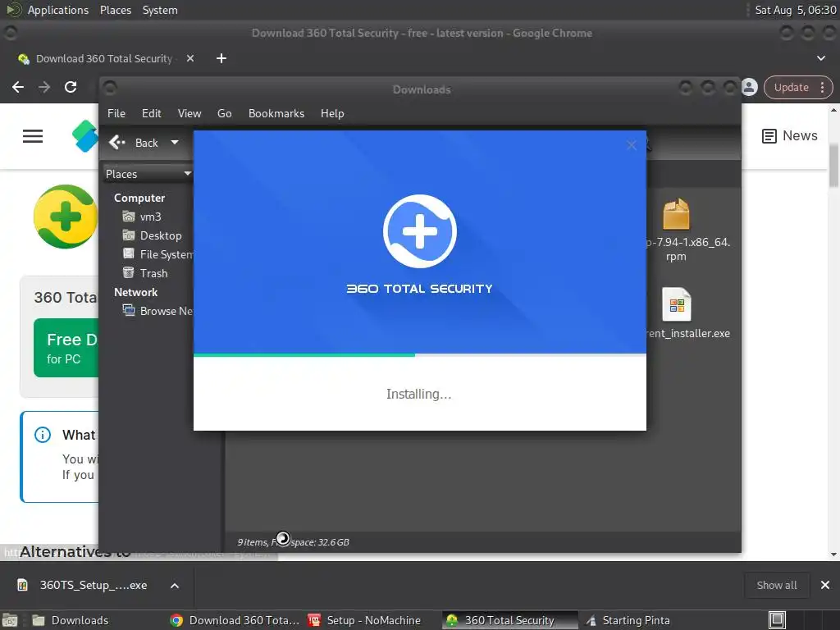Select the Download 360 Total Security tab

[104, 58]
